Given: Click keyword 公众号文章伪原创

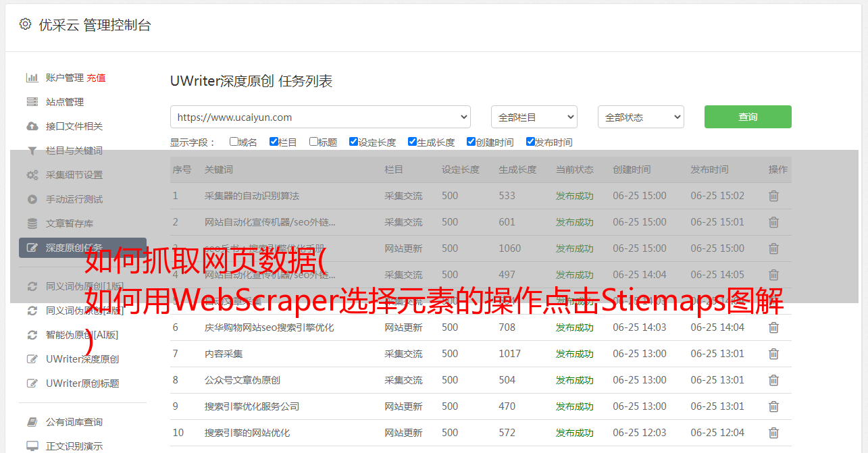Looking at the screenshot, I should [x=242, y=380].
